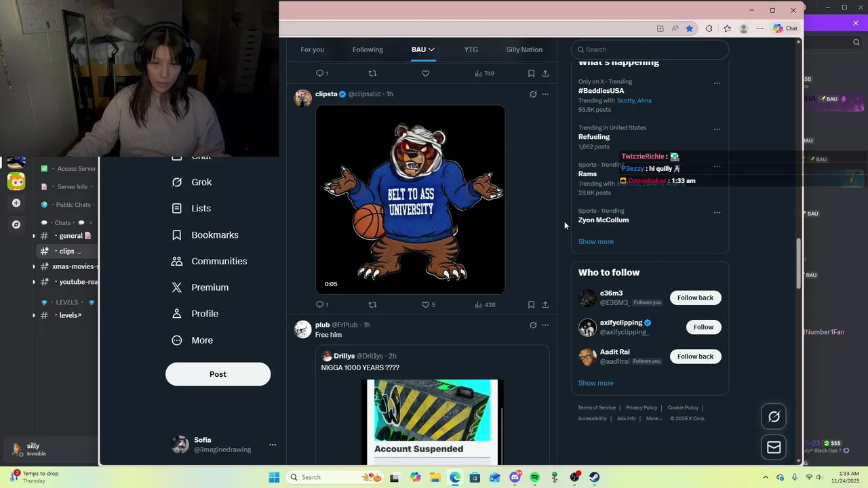Open options for #BaddiesUSA trend
The width and height of the screenshot is (868, 488).
pyautogui.click(x=717, y=83)
